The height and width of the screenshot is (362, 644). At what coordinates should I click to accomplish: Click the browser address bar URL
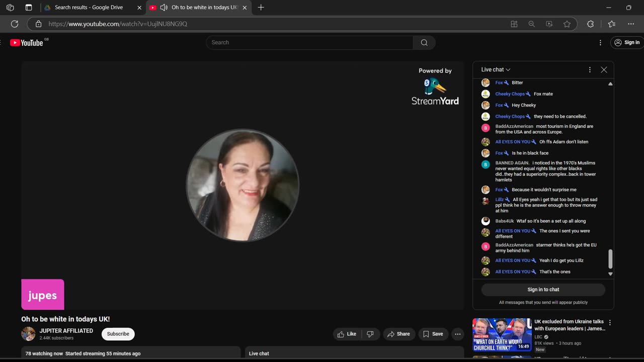pyautogui.click(x=118, y=24)
